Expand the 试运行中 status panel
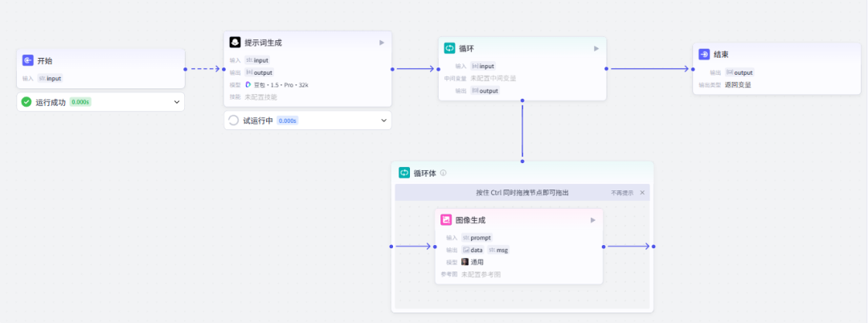Viewport: 868px width, 323px height. [x=384, y=121]
